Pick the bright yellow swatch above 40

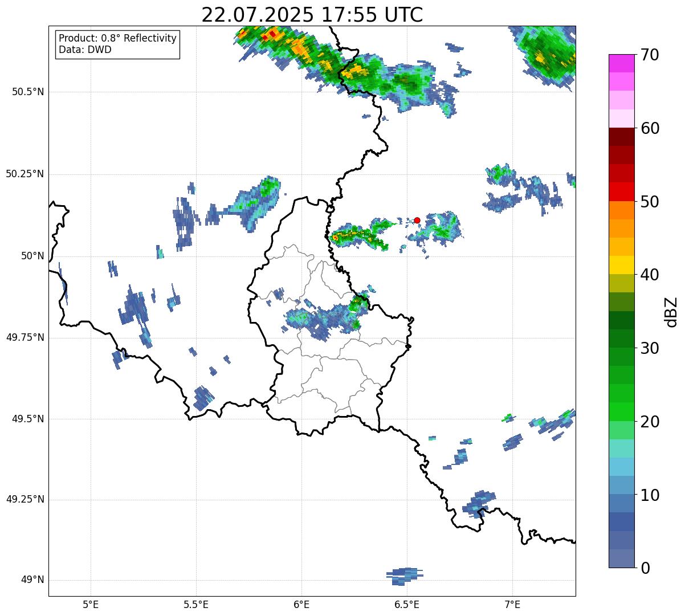pyautogui.click(x=621, y=266)
